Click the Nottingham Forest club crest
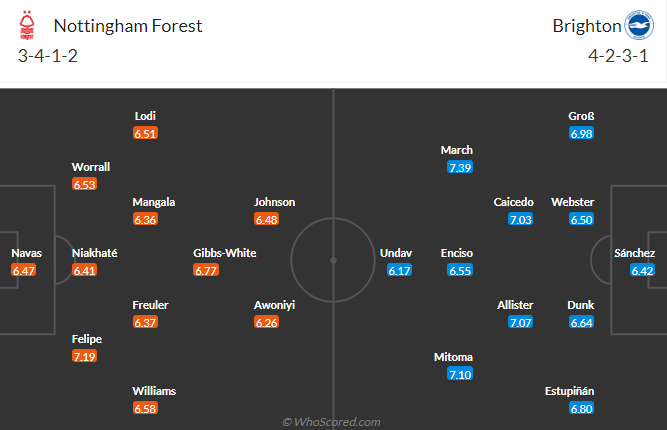The height and width of the screenshot is (430, 667). click(x=27, y=26)
